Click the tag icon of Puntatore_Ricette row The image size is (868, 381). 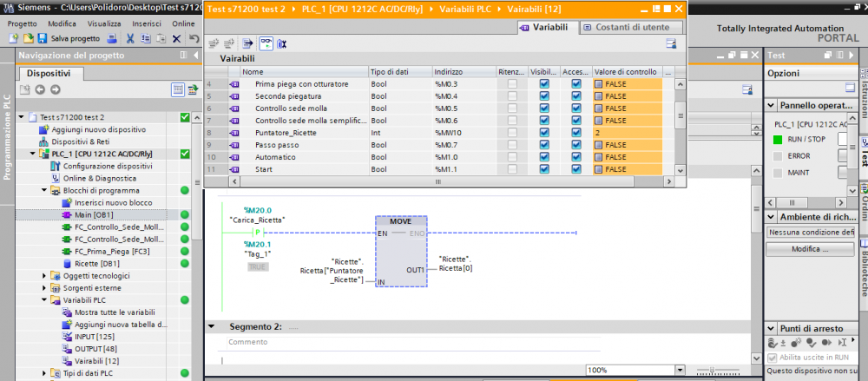(233, 133)
